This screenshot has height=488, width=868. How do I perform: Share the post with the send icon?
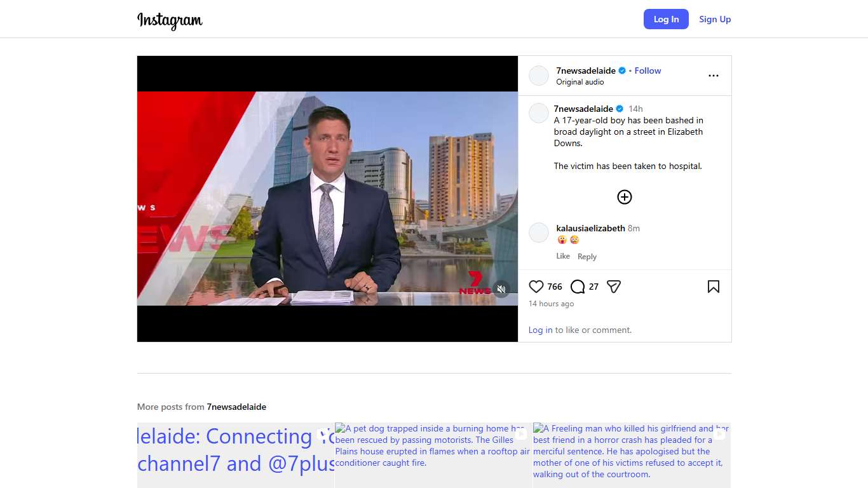[613, 287]
